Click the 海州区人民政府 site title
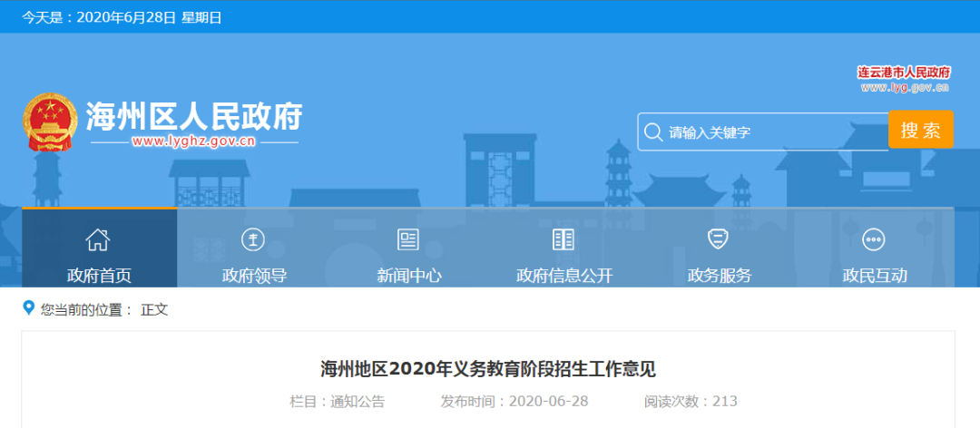The height and width of the screenshot is (428, 980). coord(194,115)
